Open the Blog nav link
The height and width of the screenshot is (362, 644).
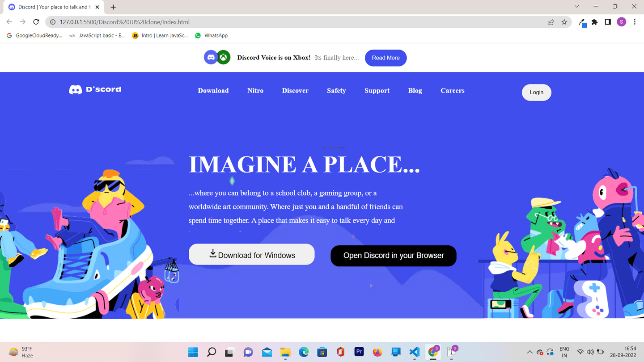tap(415, 90)
